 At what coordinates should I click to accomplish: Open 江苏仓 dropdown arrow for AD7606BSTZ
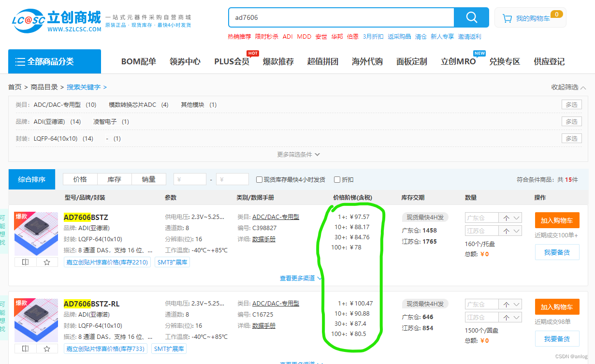click(x=517, y=231)
